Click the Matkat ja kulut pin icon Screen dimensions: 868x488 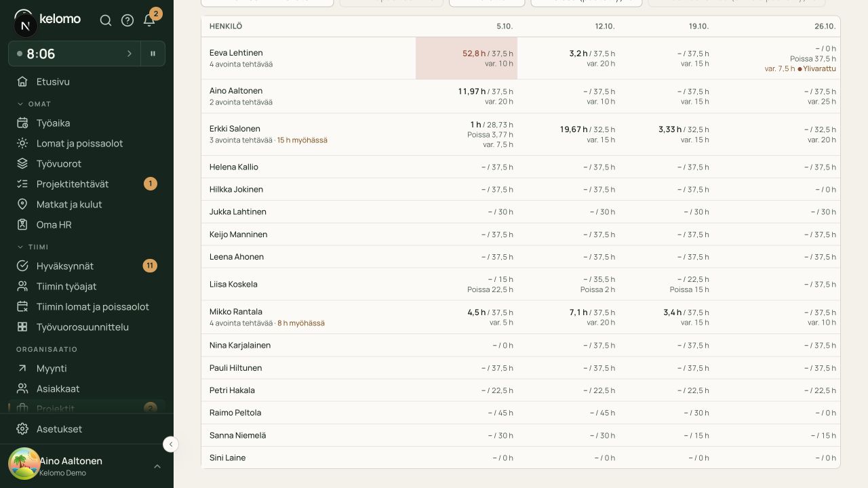22,204
